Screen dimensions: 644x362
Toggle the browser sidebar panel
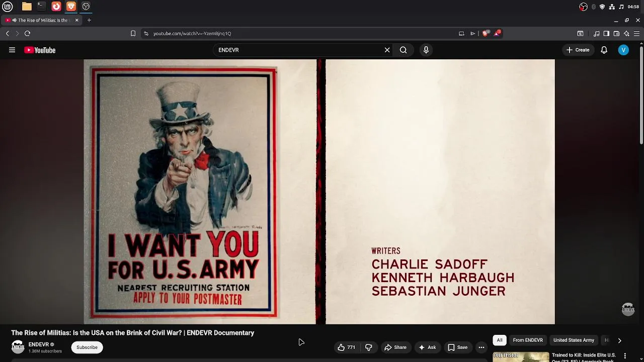[606, 34]
